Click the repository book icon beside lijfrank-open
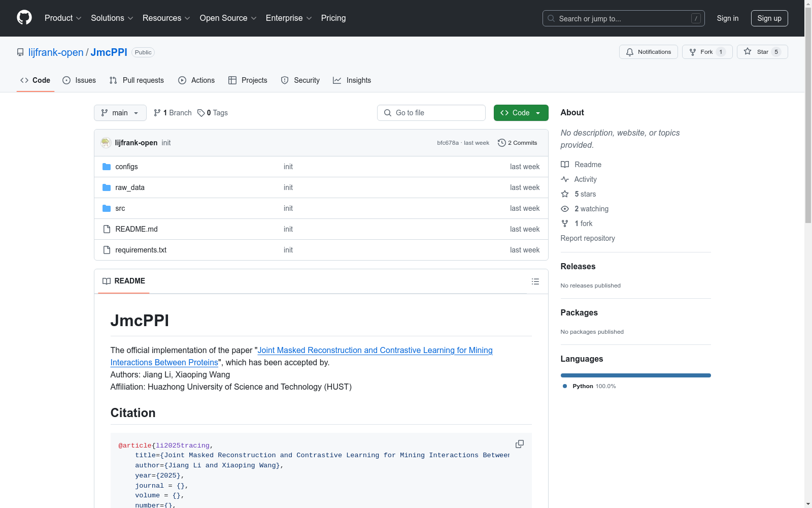 click(x=20, y=52)
